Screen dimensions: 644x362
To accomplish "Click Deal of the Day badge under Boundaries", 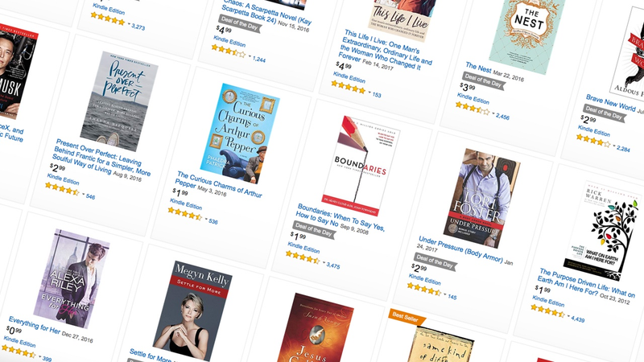I will coord(314,230).
